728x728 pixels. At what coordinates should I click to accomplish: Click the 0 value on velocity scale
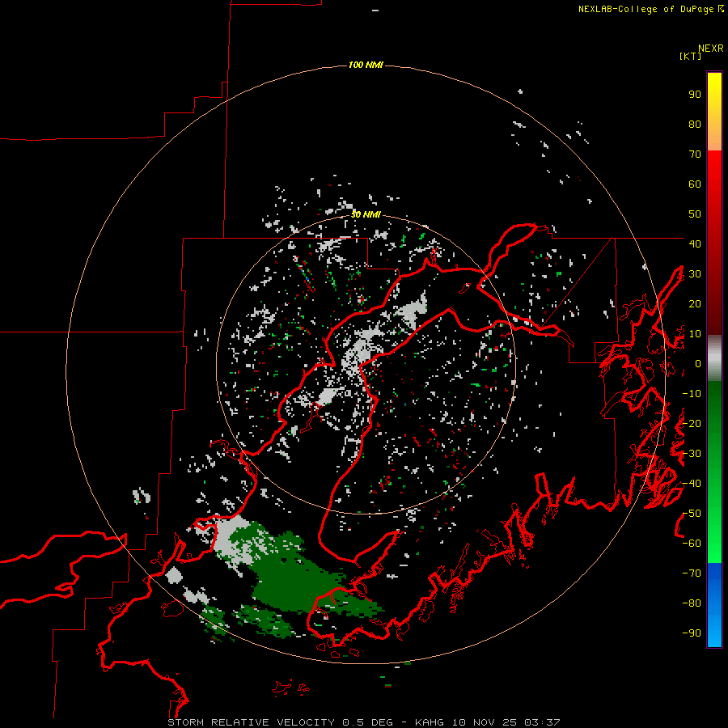698,364
